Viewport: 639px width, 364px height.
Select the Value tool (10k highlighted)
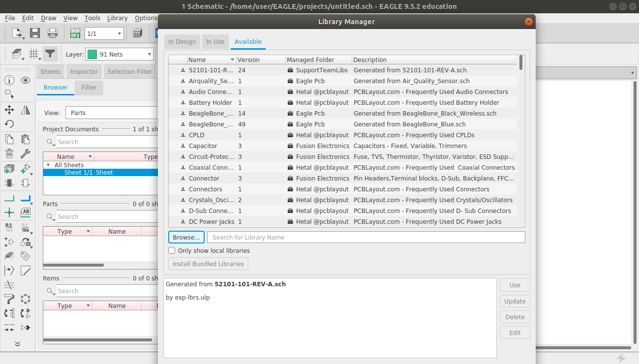tap(26, 227)
